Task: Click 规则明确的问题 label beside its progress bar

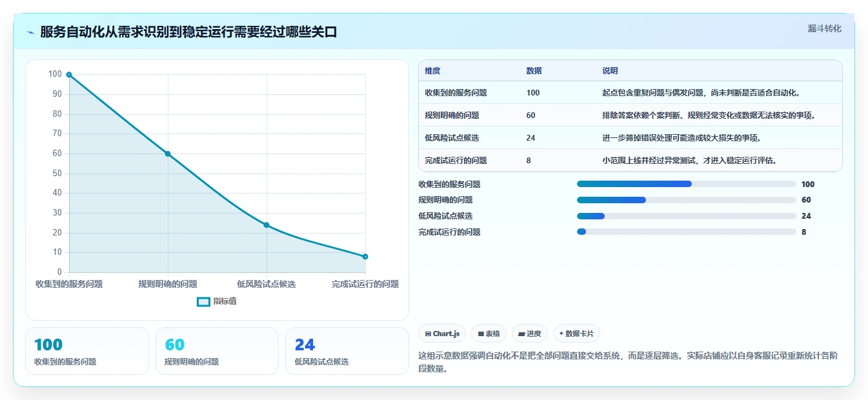Action: [x=446, y=200]
